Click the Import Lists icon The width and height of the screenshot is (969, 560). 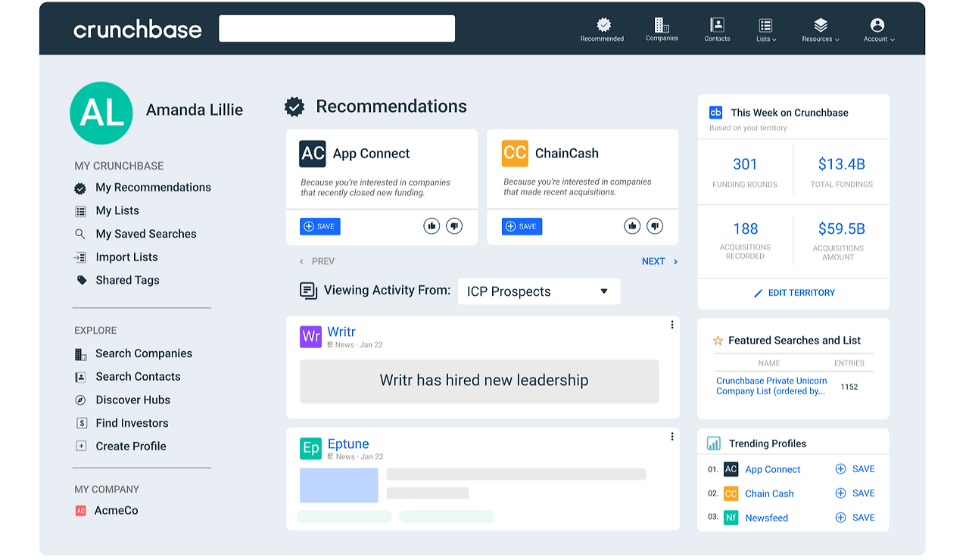80,257
